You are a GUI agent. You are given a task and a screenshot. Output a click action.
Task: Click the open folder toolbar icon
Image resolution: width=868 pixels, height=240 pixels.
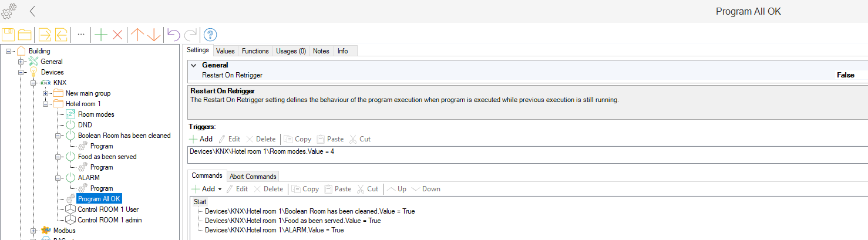(25, 35)
